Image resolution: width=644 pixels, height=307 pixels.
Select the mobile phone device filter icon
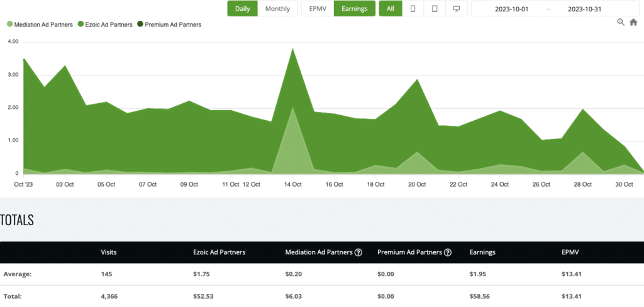tap(413, 9)
